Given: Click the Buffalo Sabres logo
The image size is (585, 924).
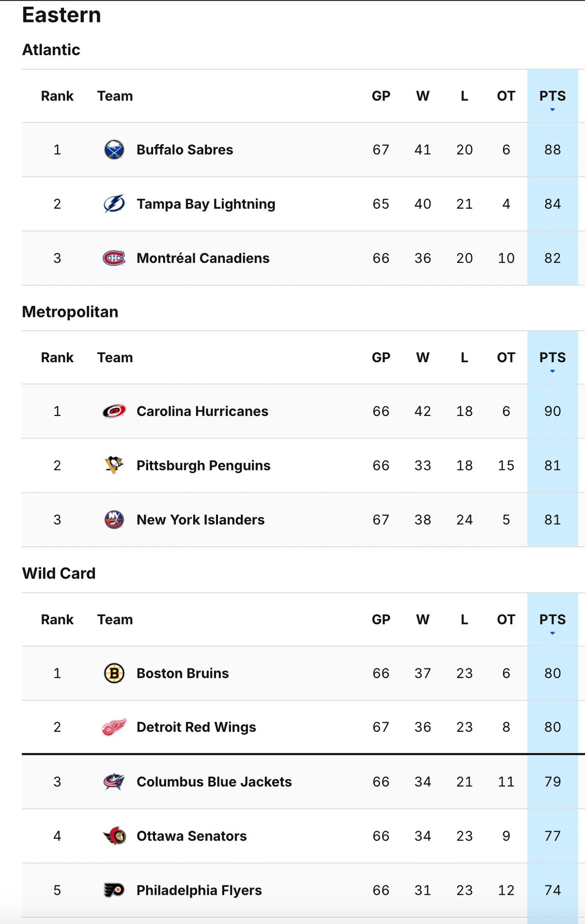Looking at the screenshot, I should pos(115,150).
